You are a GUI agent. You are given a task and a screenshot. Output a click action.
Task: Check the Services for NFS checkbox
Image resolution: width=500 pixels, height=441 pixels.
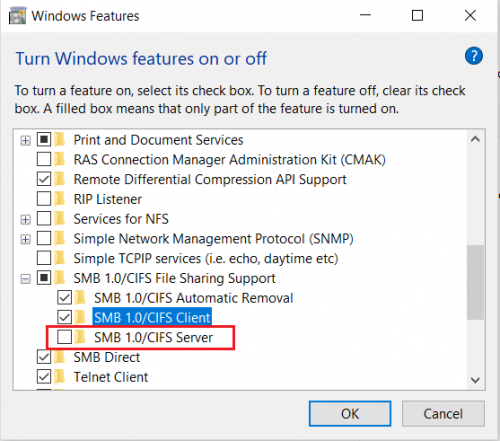coord(44,219)
